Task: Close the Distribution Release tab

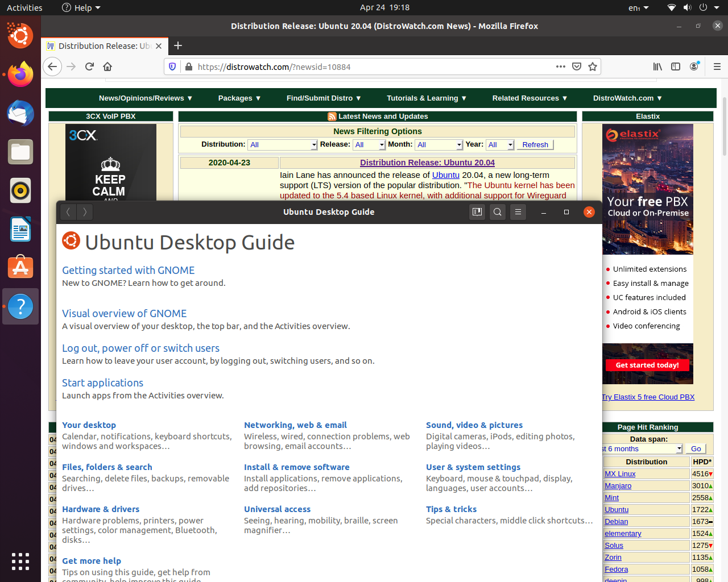Action: pyautogui.click(x=159, y=46)
